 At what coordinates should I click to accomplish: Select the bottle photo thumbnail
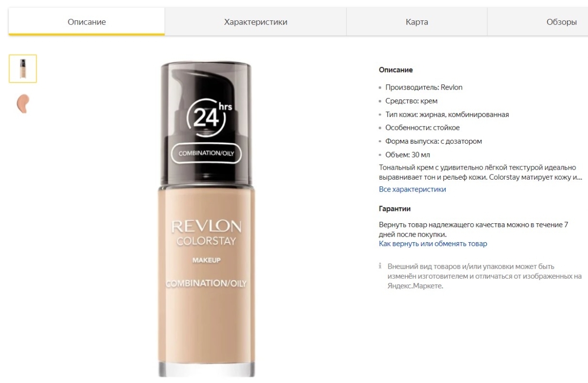tap(23, 69)
